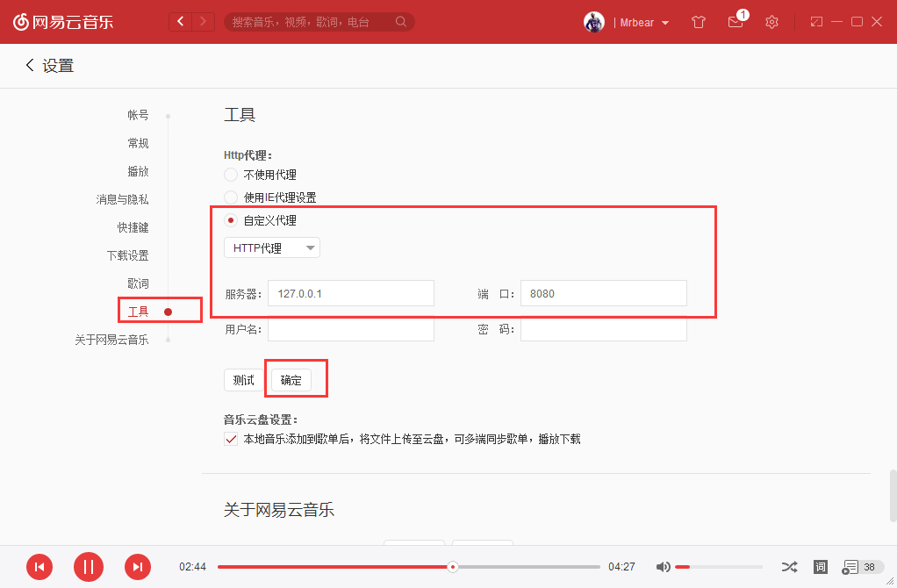
Task: Open the messages mail icon
Action: tap(736, 22)
